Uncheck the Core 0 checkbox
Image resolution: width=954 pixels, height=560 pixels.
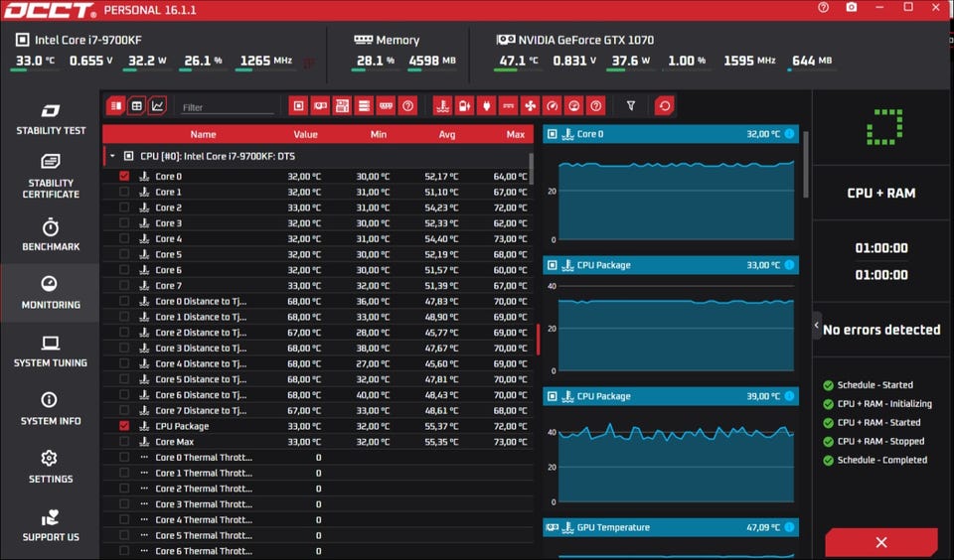(124, 177)
